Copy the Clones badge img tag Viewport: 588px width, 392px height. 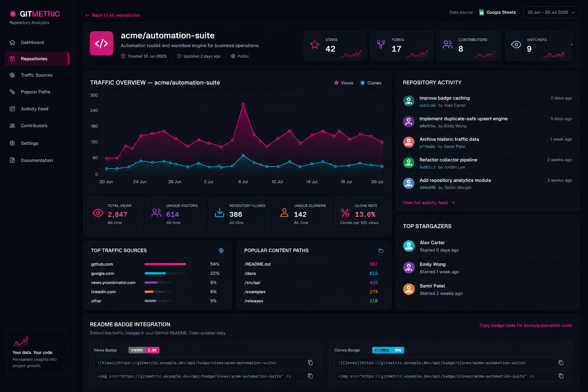[x=561, y=376]
